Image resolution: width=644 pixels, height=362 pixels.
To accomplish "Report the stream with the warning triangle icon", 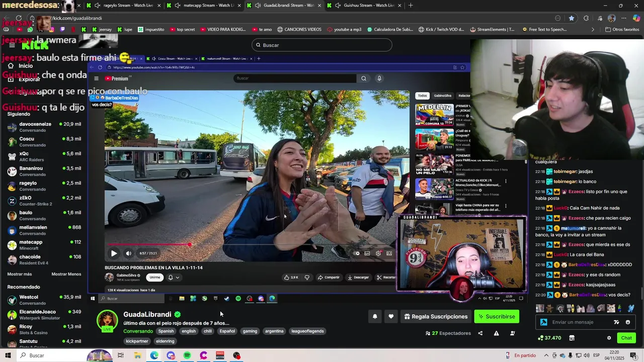I will (x=496, y=333).
